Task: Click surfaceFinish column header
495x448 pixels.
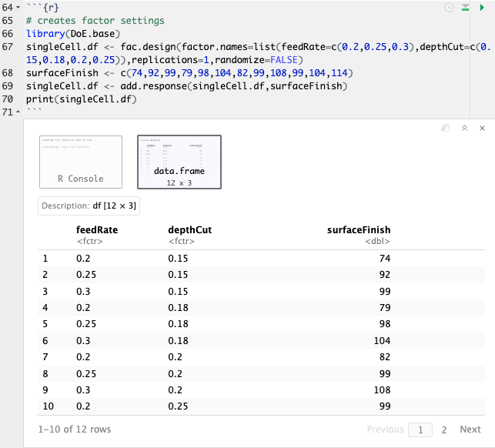Action: tap(359, 230)
